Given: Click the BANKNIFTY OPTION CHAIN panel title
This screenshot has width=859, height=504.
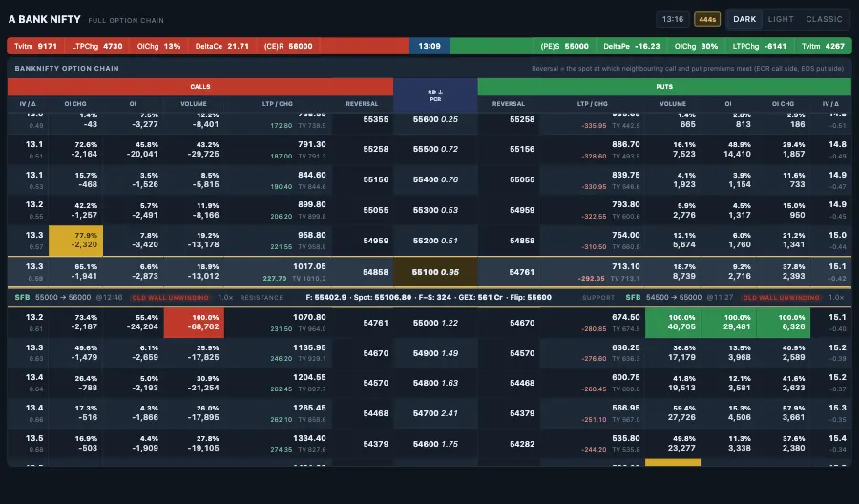Looking at the screenshot, I should 67,69.
